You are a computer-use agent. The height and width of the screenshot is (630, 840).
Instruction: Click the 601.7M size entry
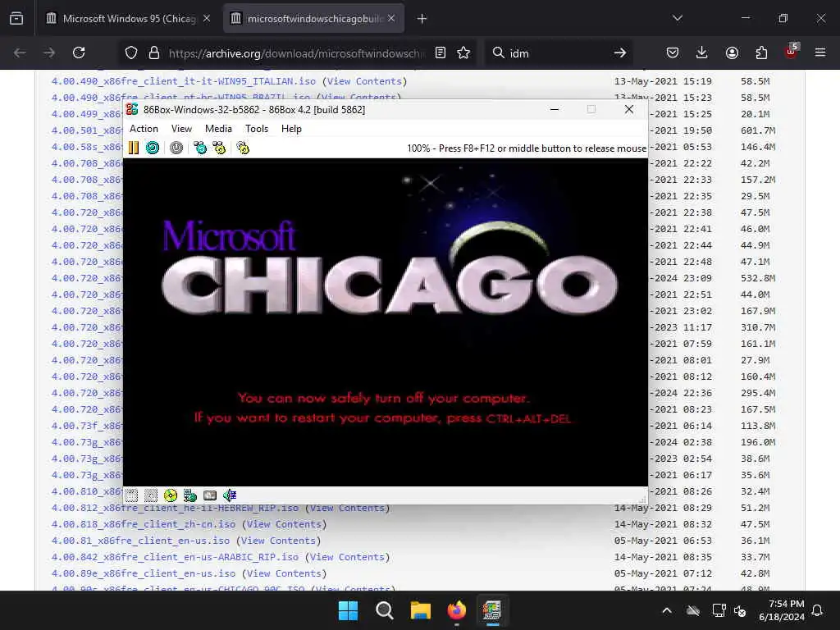758,130
